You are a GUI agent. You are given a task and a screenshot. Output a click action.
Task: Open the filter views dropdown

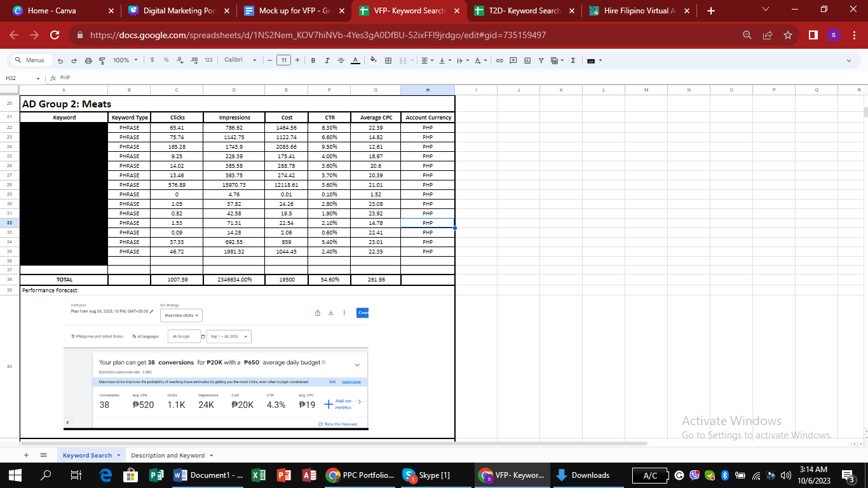pyautogui.click(x=557, y=60)
